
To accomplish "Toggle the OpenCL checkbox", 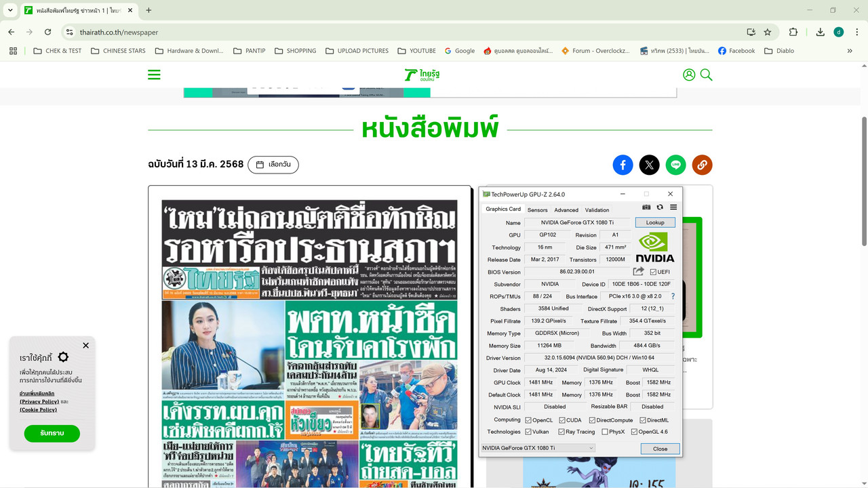I will point(528,420).
